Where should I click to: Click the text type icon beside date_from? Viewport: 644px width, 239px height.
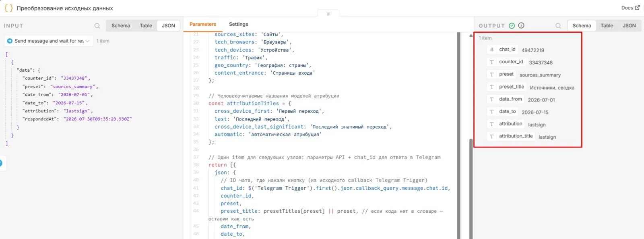(x=491, y=100)
